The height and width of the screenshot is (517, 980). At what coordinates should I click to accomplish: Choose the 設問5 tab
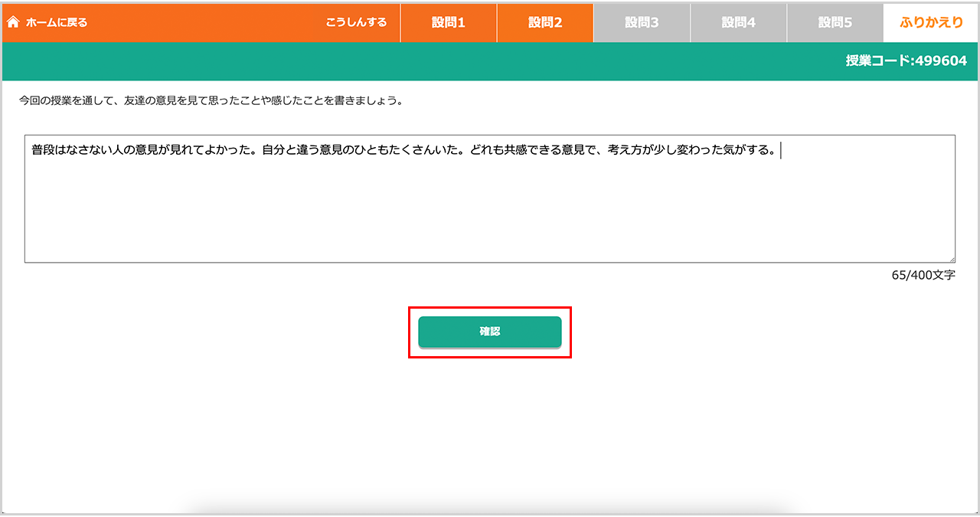(x=835, y=22)
